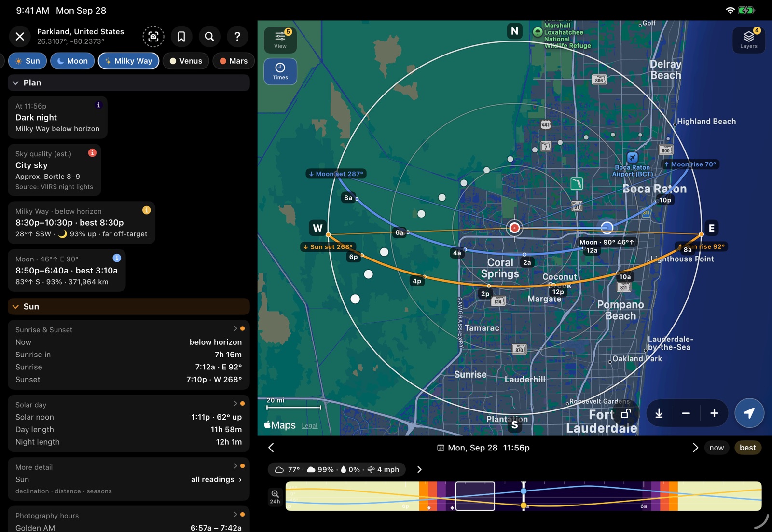
Task: Close the Parkland location panel
Action: tap(20, 36)
